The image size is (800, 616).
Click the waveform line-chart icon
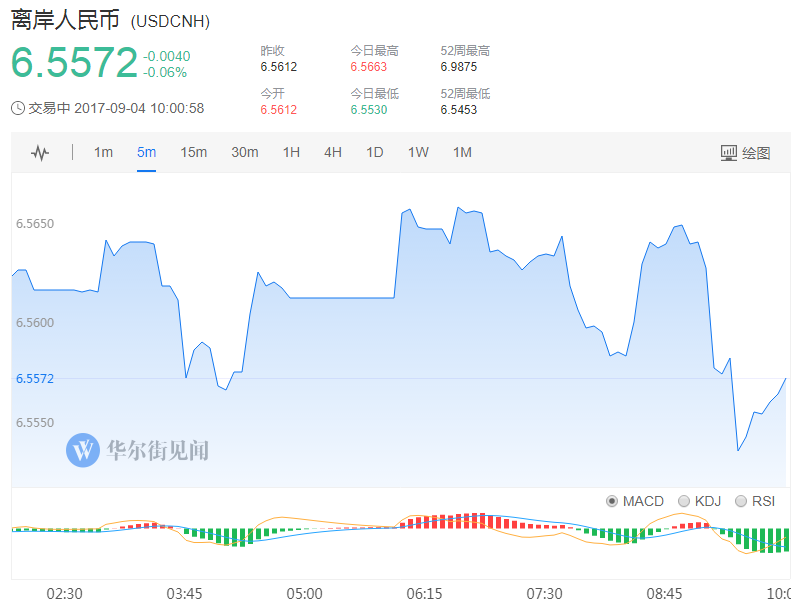click(40, 153)
